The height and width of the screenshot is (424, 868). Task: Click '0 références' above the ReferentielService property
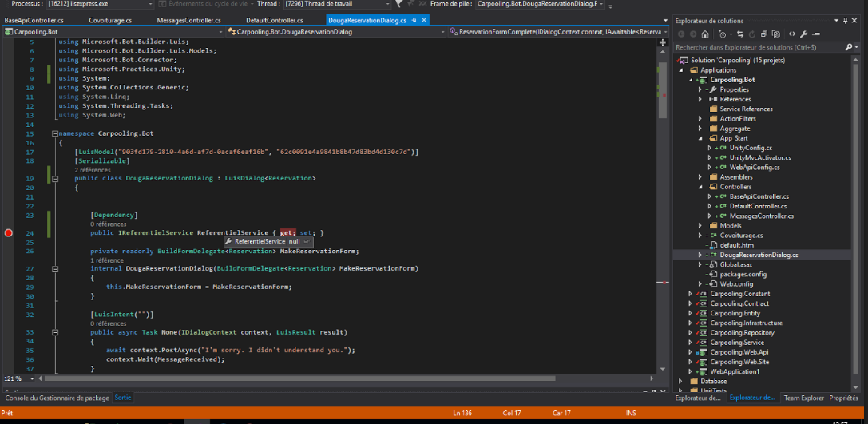click(x=109, y=224)
